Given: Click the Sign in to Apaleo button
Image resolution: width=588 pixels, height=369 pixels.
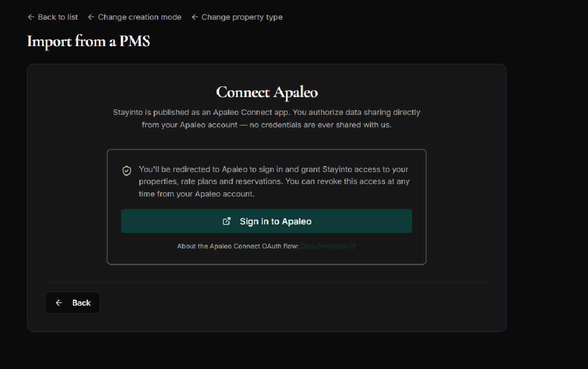Looking at the screenshot, I should click(x=267, y=221).
